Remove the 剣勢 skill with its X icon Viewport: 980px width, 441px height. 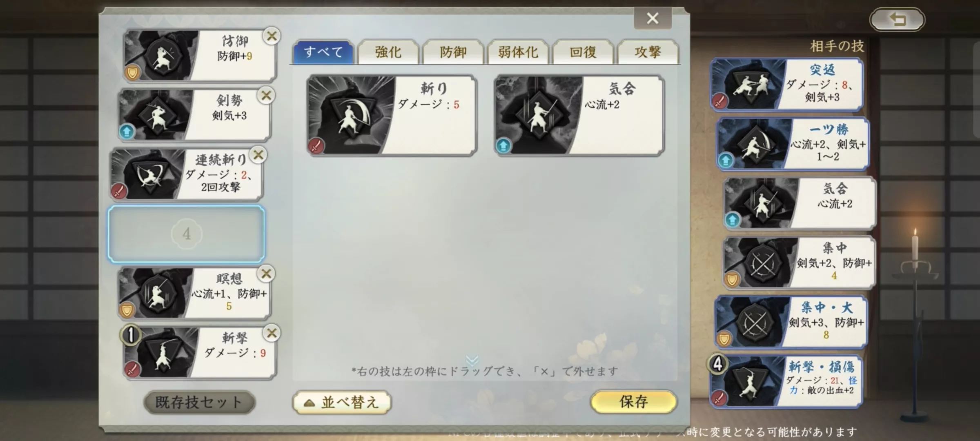point(266,96)
